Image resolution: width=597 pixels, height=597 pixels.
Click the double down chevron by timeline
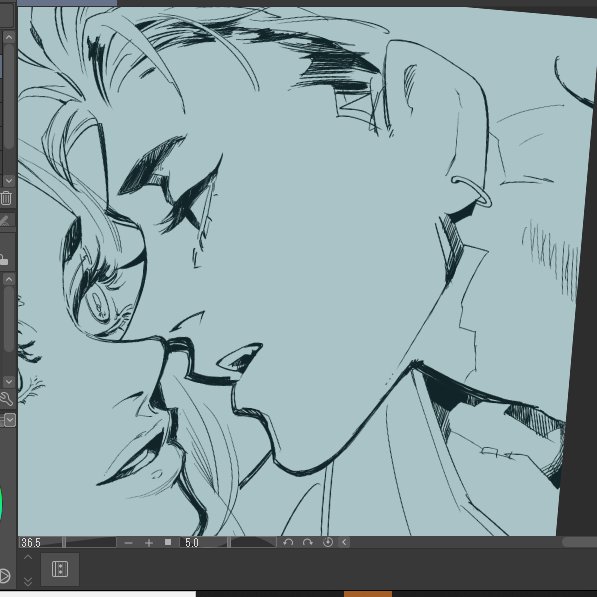click(28, 581)
